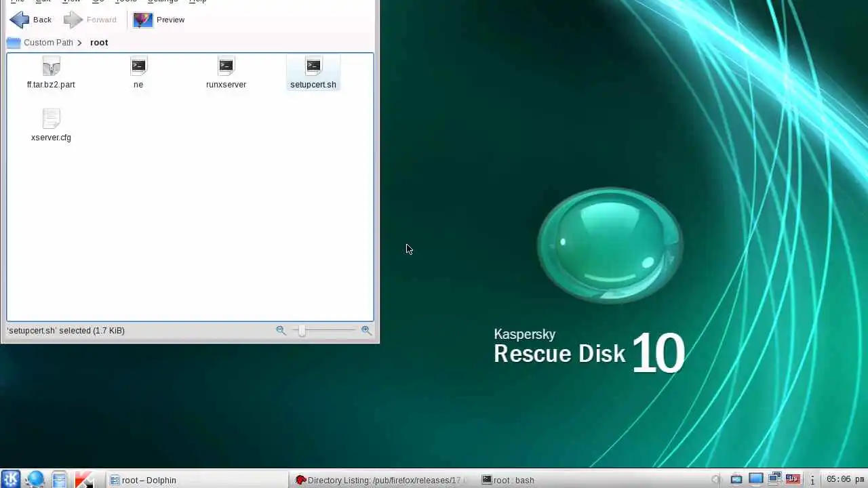This screenshot has width=868, height=488.
Task: Launch the globe web browser icon
Action: pos(35,479)
